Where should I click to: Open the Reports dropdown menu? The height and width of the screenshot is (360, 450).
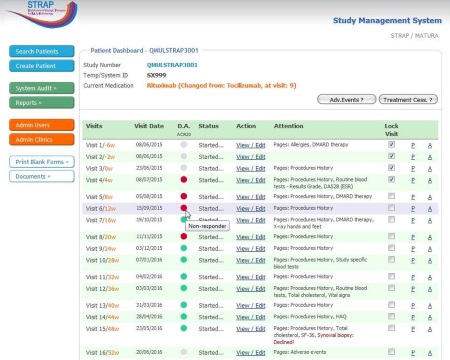pyautogui.click(x=42, y=103)
